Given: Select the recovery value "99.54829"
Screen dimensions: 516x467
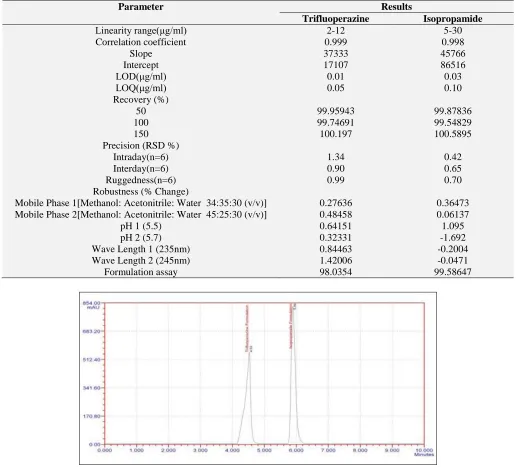Looking at the screenshot, I should [453, 123].
